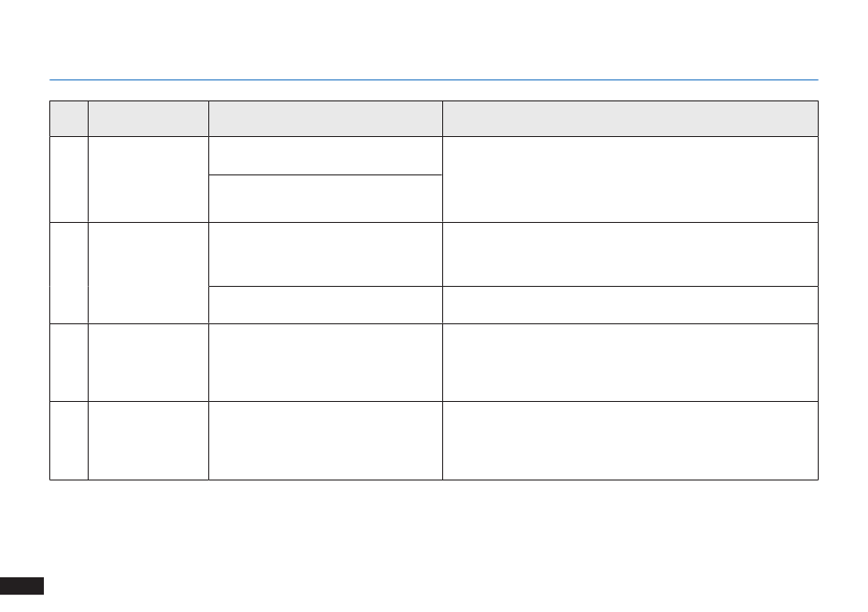Click the narrowest gray header cell

point(69,119)
